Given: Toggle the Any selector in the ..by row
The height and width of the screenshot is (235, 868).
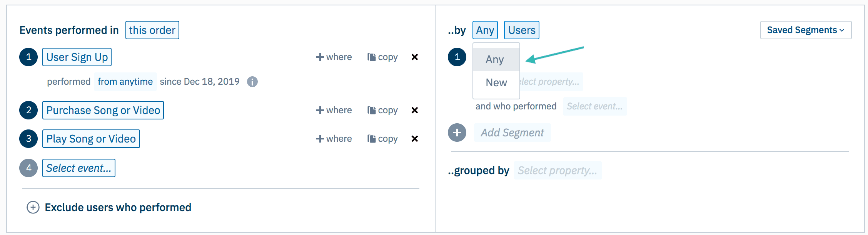Looking at the screenshot, I should pyautogui.click(x=484, y=30).
